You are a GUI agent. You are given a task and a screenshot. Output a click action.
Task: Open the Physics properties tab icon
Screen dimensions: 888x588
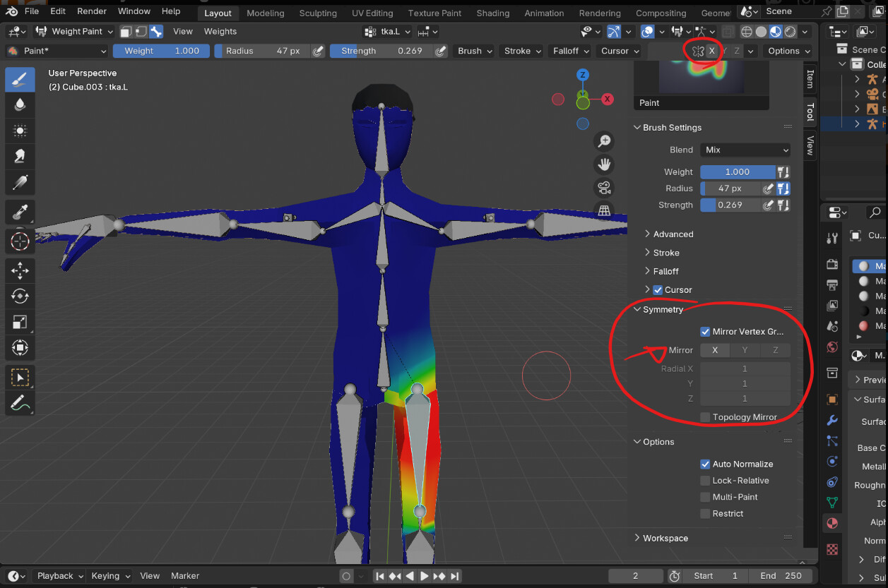(832, 462)
